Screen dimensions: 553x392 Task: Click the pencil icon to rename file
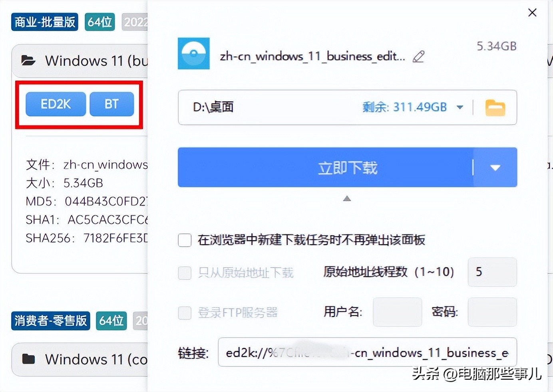[418, 57]
